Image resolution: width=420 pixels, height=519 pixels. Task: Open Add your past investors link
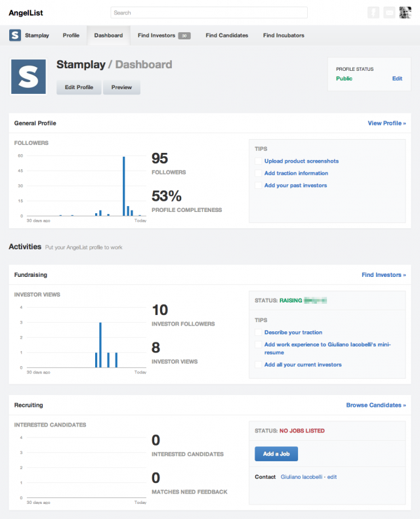(295, 185)
